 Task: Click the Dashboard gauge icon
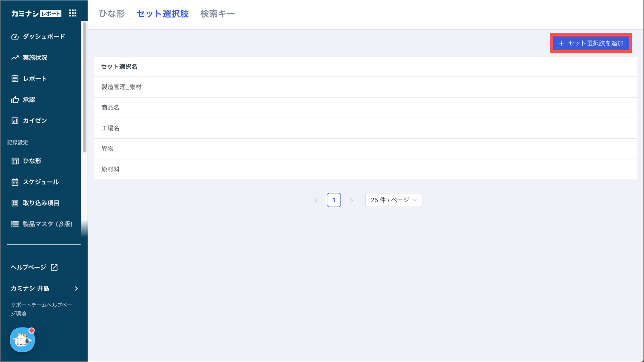coord(15,37)
